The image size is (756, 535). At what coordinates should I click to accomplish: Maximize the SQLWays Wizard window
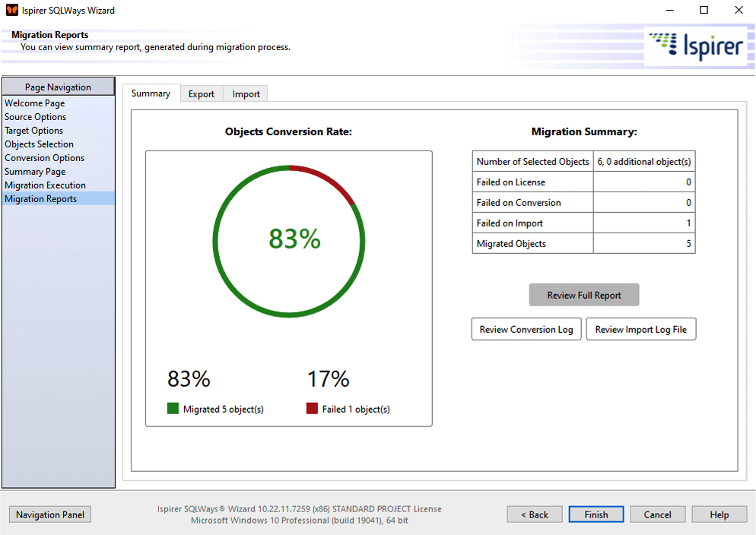704,10
